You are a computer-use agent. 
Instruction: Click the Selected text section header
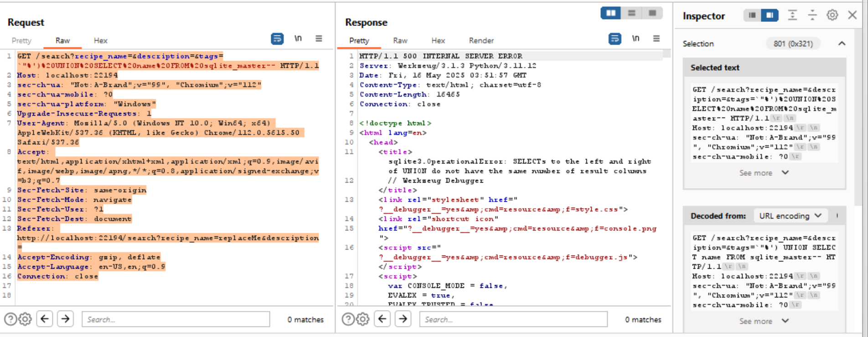(764, 67)
